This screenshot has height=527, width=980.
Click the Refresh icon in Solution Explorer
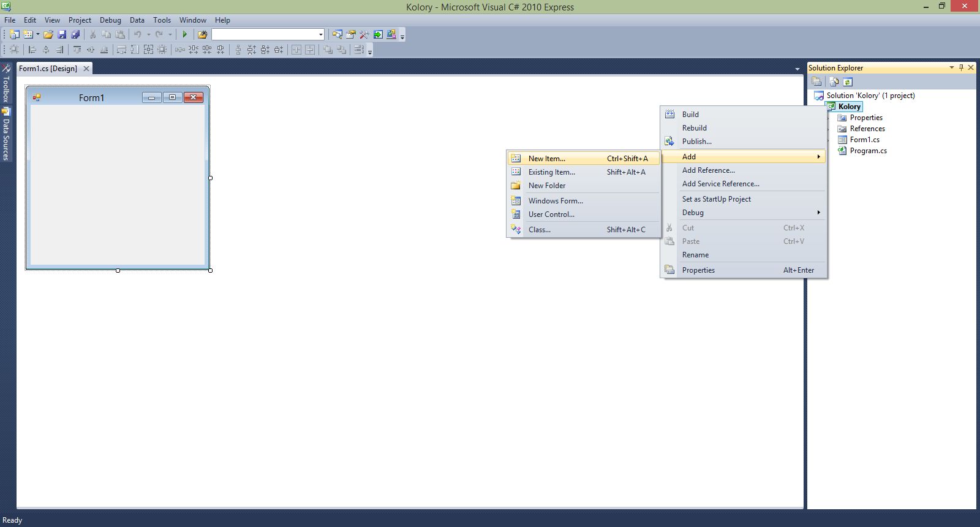click(x=848, y=82)
